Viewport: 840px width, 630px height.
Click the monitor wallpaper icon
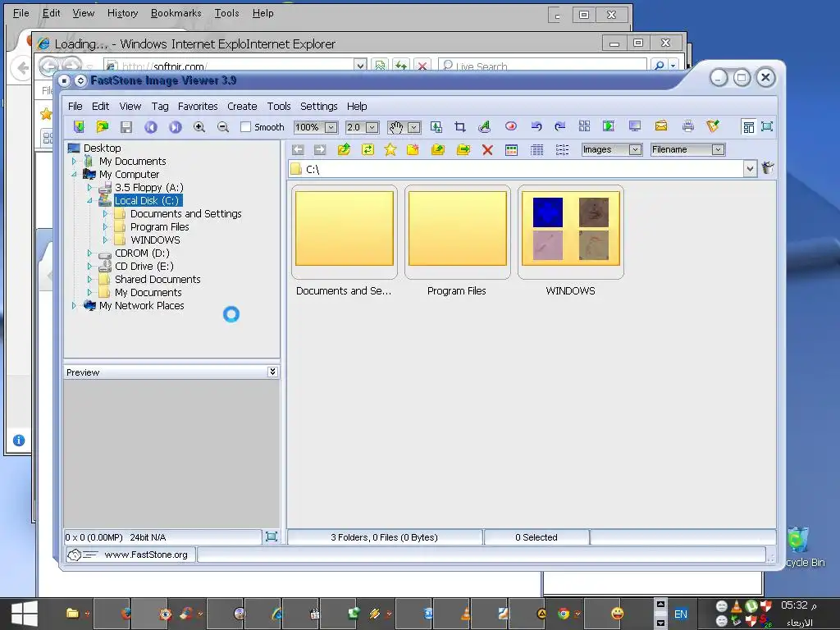tap(635, 126)
